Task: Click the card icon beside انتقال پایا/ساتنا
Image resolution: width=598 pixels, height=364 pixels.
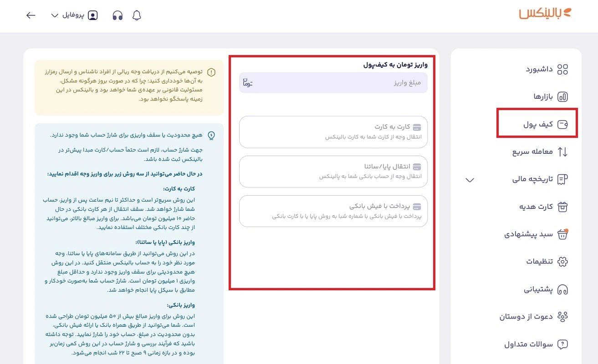Action: coord(417,167)
